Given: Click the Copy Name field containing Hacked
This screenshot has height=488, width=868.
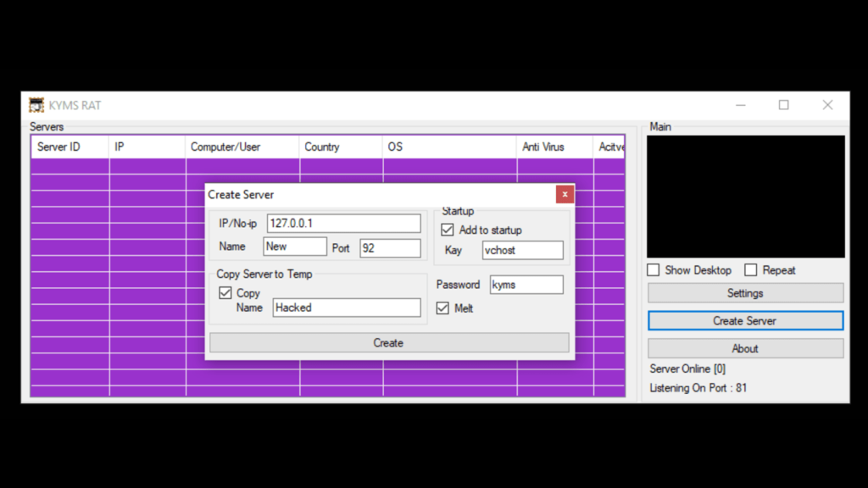Looking at the screenshot, I should click(347, 308).
